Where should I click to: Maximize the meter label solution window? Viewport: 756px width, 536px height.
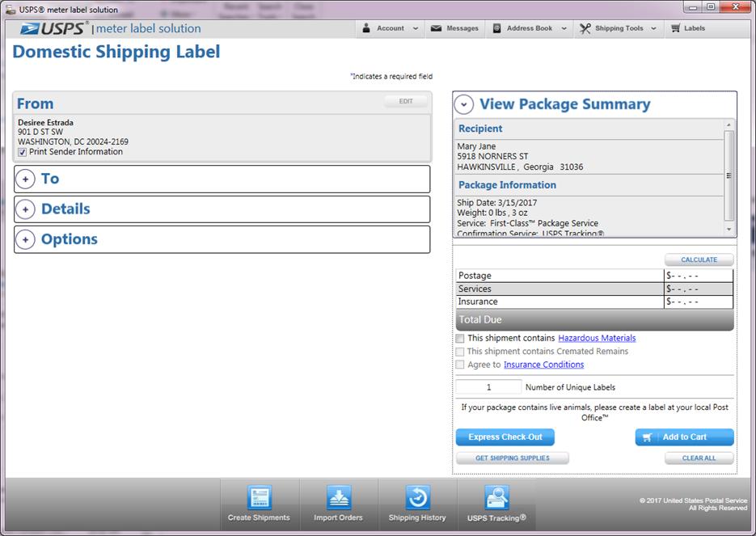pyautogui.click(x=712, y=6)
